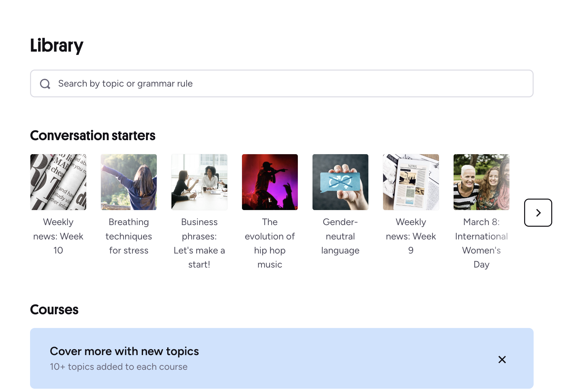The width and height of the screenshot is (563, 392).
Task: Open 'Business phrases: Let's make a start!' link
Action: pos(199,243)
